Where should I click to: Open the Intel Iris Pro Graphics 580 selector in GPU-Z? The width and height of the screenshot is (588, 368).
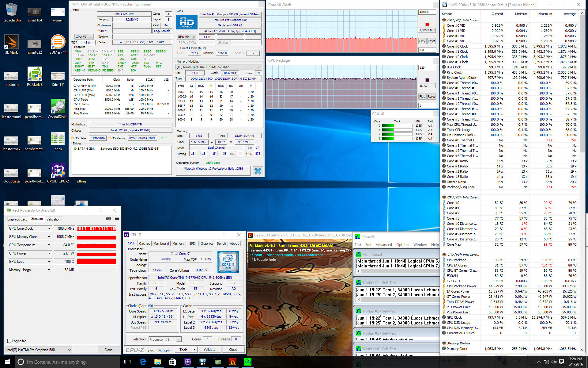pos(39,350)
